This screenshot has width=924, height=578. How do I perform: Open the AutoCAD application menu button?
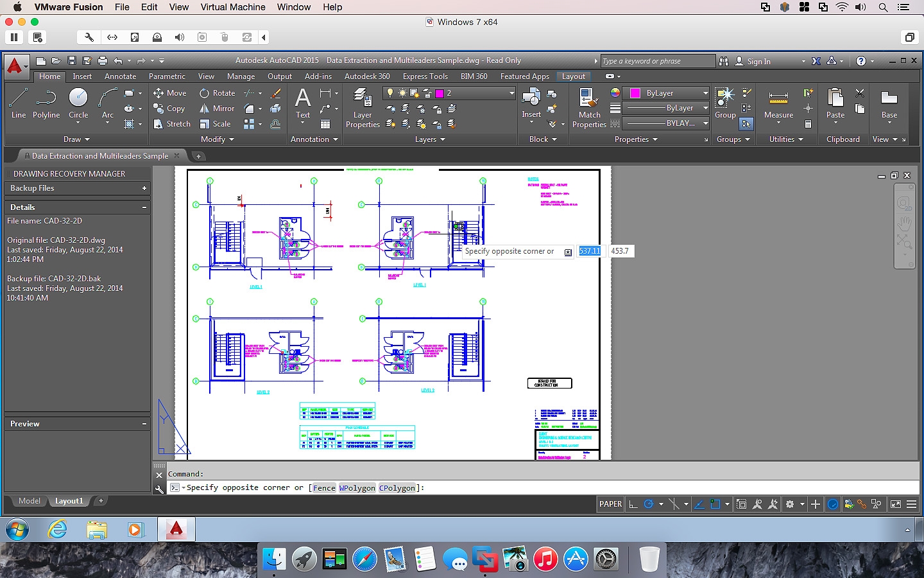(x=16, y=66)
